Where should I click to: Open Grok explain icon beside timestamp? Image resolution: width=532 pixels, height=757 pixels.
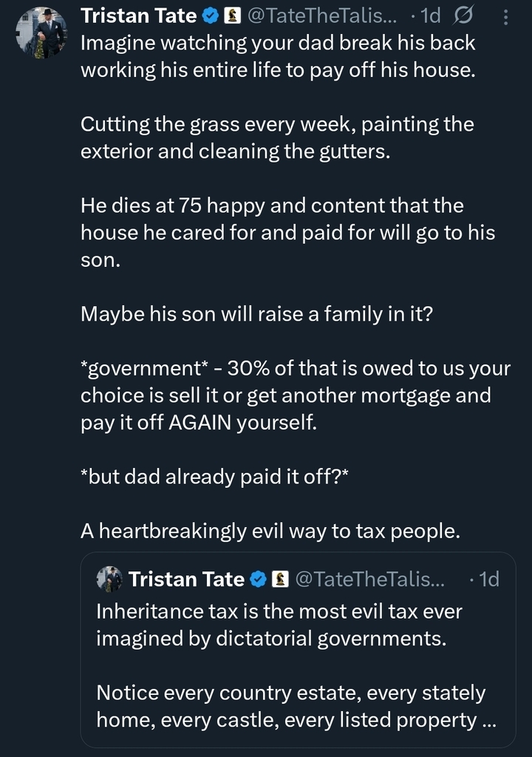point(465,15)
